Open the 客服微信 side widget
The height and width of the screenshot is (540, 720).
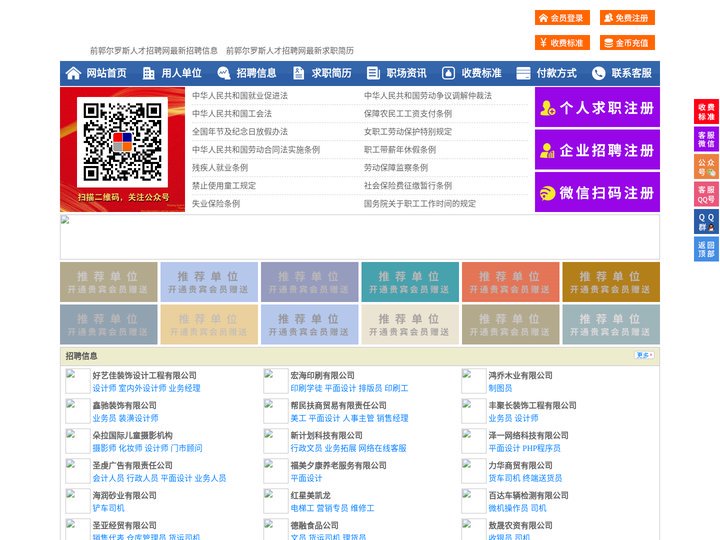[x=706, y=139]
